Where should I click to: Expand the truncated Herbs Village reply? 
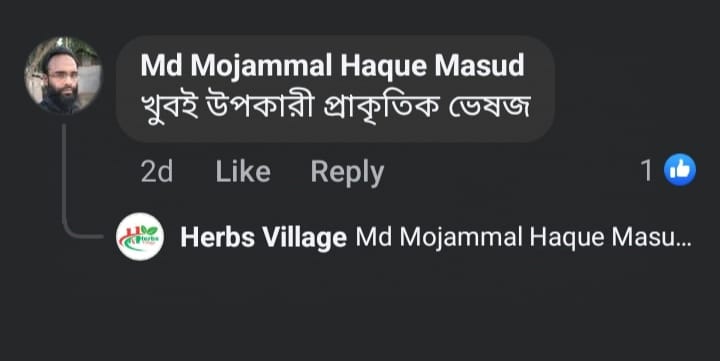[x=436, y=238]
